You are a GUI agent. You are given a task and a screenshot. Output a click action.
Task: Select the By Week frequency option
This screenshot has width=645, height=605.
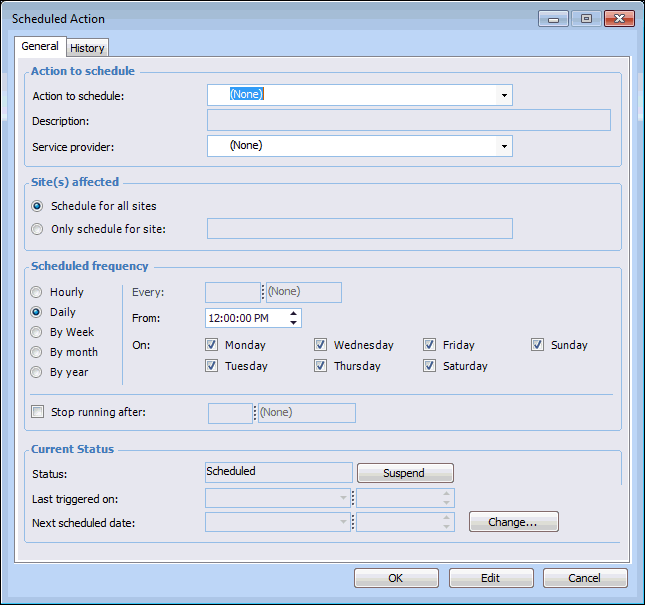pos(37,332)
